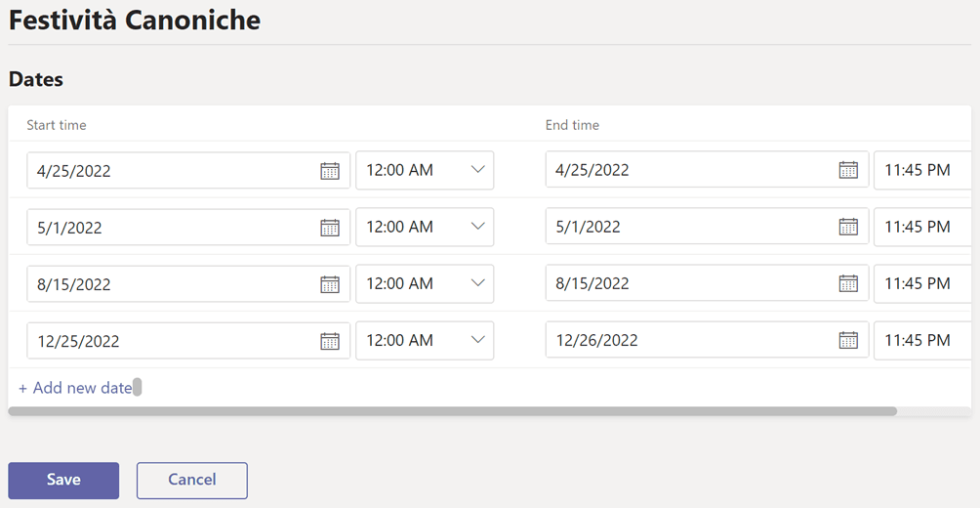The height and width of the screenshot is (508, 980).
Task: Open calendar picker for 5/1/2022 end date
Action: [x=848, y=227]
